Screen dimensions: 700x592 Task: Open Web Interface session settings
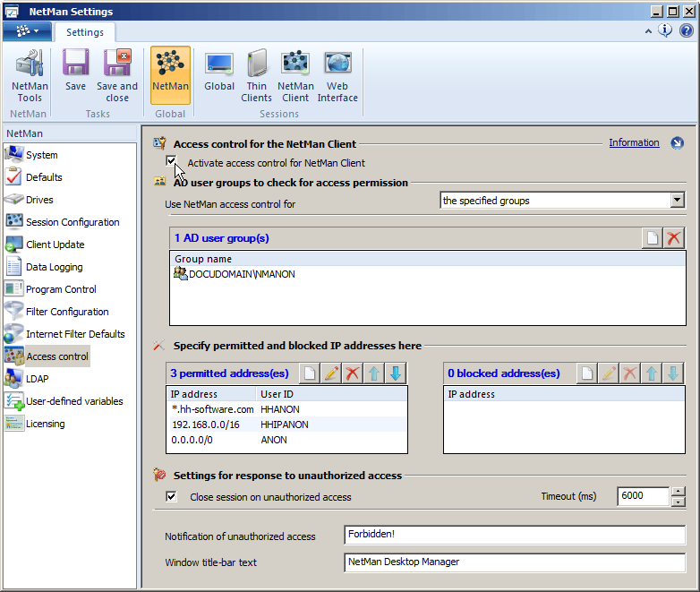[x=337, y=76]
